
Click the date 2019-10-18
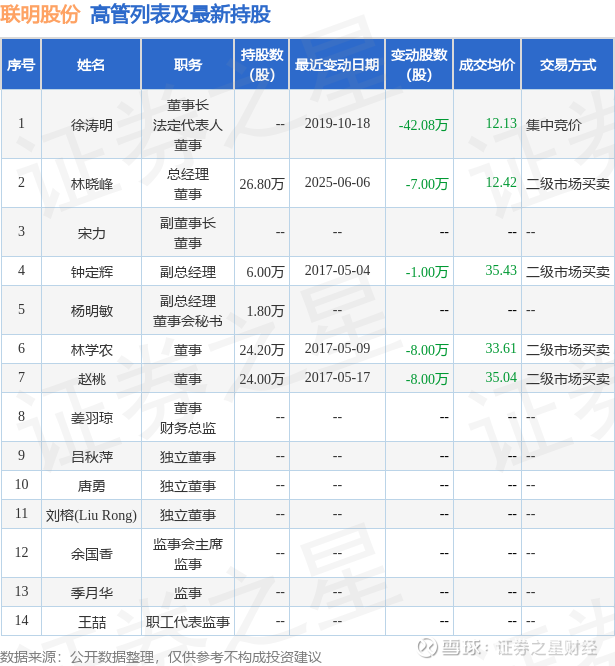point(337,123)
